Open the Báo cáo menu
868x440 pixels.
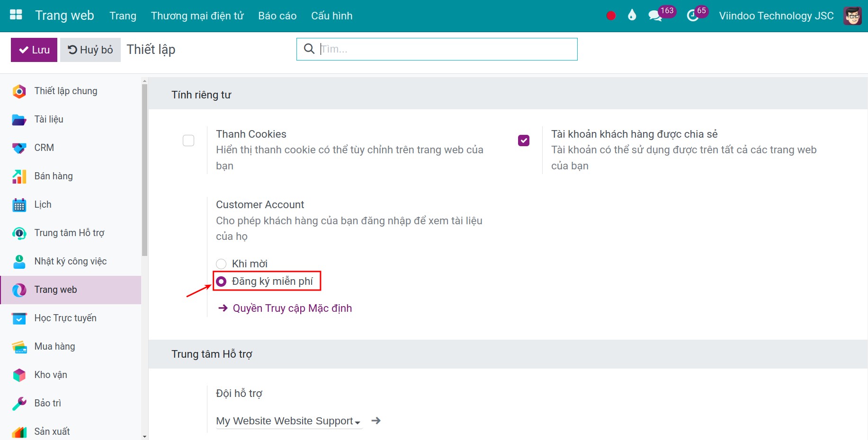click(277, 16)
